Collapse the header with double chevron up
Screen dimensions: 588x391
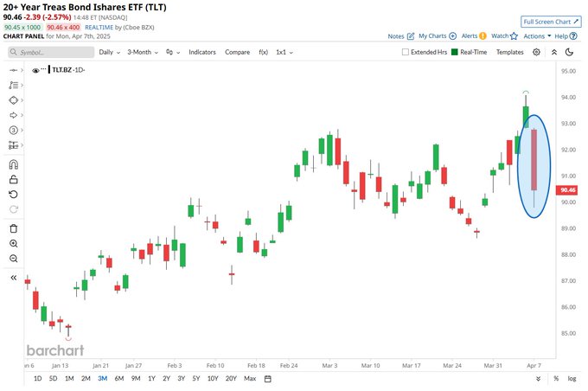tap(554, 52)
